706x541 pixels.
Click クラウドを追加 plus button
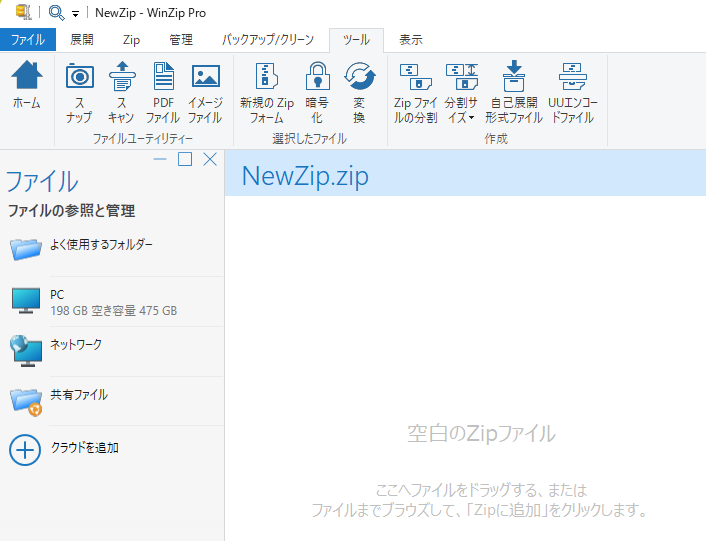coord(25,450)
